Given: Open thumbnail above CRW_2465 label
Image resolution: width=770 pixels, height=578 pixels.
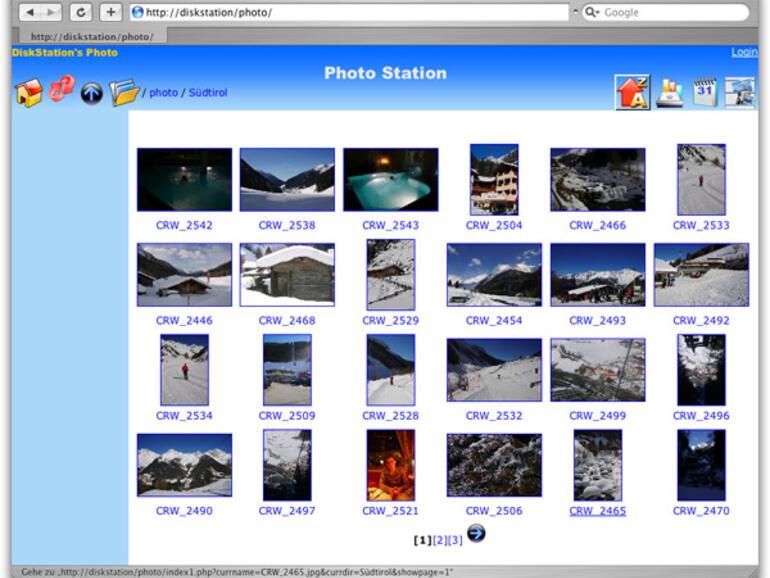Looking at the screenshot, I should click(598, 465).
